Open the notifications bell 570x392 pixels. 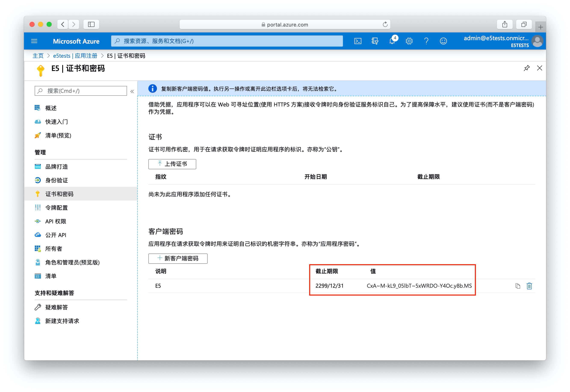392,41
